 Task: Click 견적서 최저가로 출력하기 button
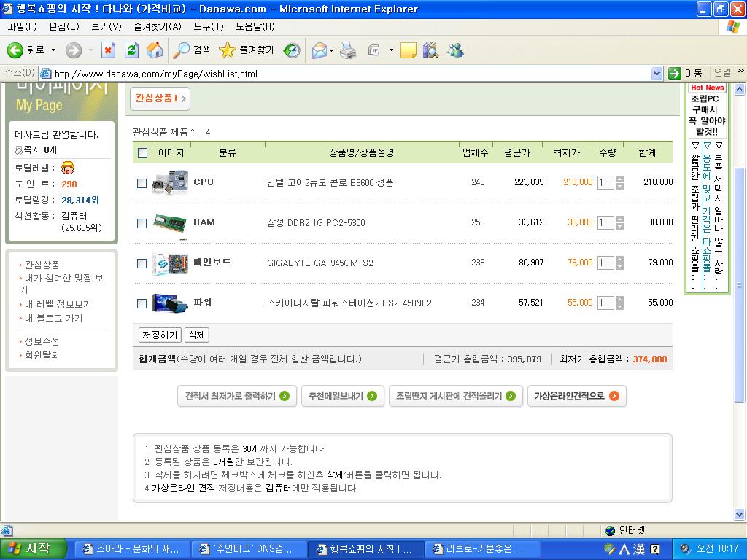[x=237, y=396]
